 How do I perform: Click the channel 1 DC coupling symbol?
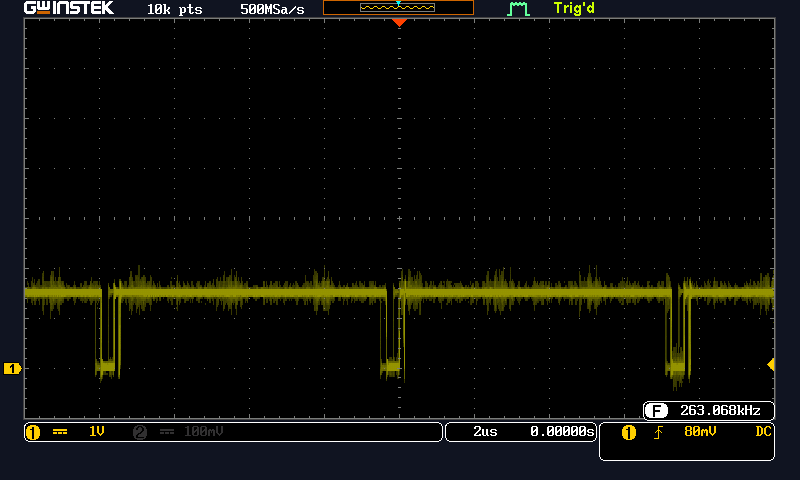pyautogui.click(x=60, y=432)
